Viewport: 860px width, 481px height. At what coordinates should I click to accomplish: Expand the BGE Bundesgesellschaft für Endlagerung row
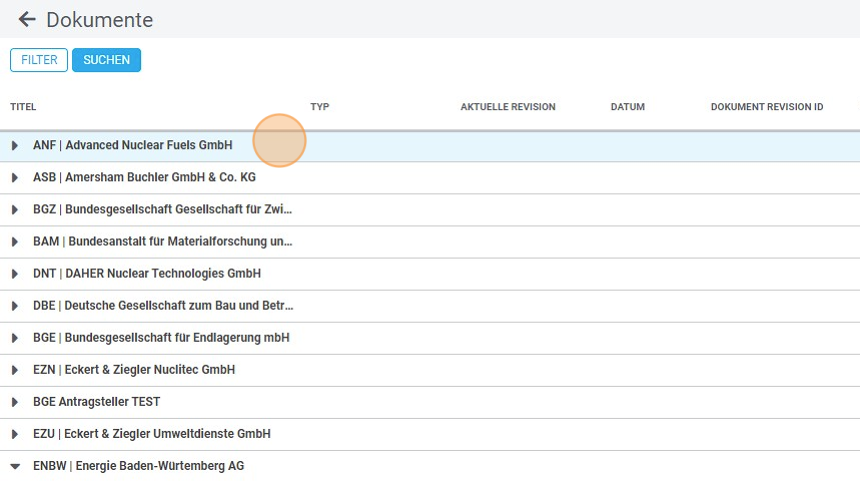click(15, 338)
